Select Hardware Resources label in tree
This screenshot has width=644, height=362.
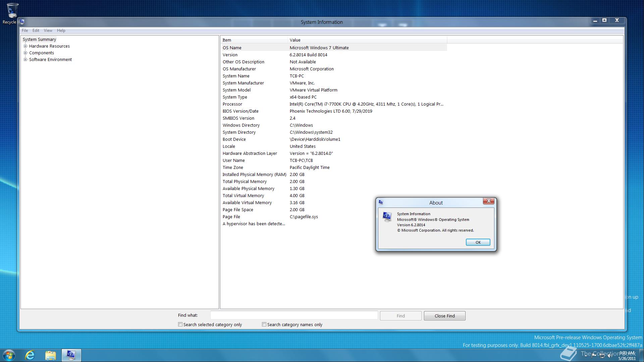click(49, 46)
